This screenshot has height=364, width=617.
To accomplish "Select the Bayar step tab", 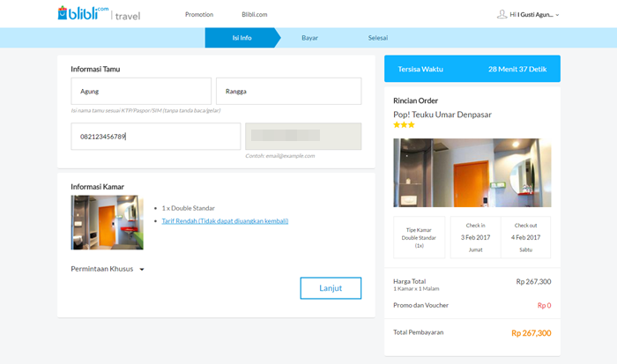I will click(x=310, y=38).
